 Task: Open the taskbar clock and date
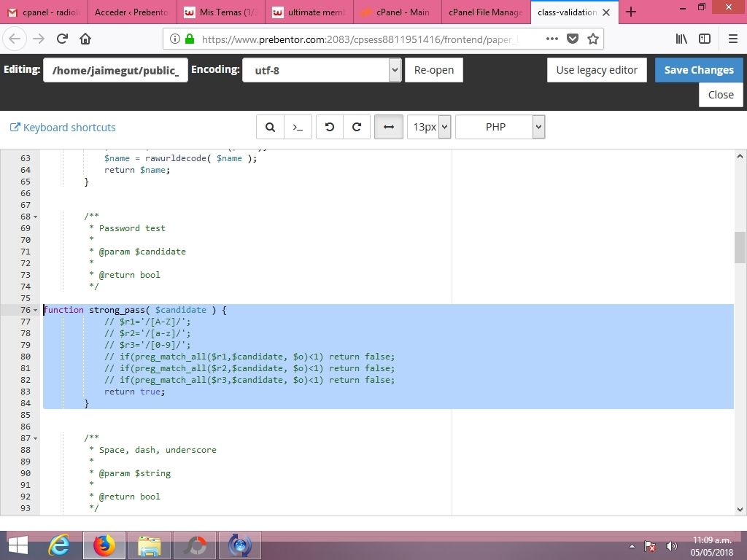(x=712, y=546)
